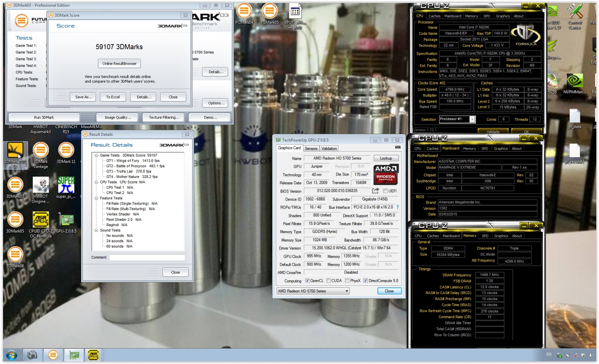
Task: Toggle the OpenCL checkbox
Action: 307,281
